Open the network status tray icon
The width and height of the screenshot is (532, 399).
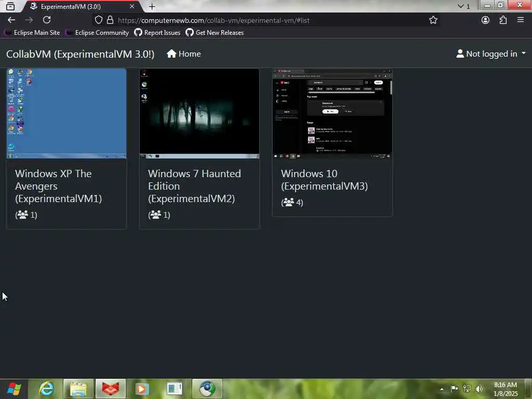click(x=467, y=389)
